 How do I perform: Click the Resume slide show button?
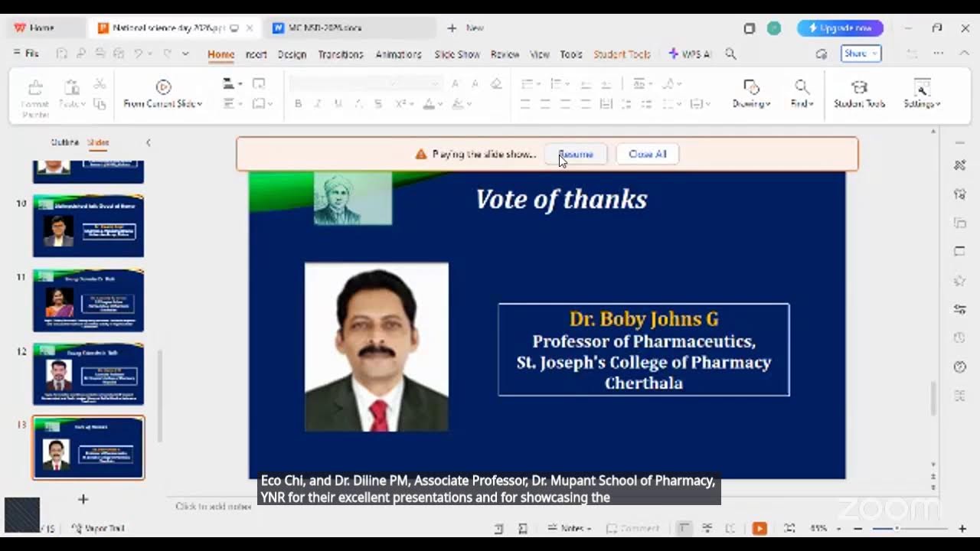[x=576, y=154]
